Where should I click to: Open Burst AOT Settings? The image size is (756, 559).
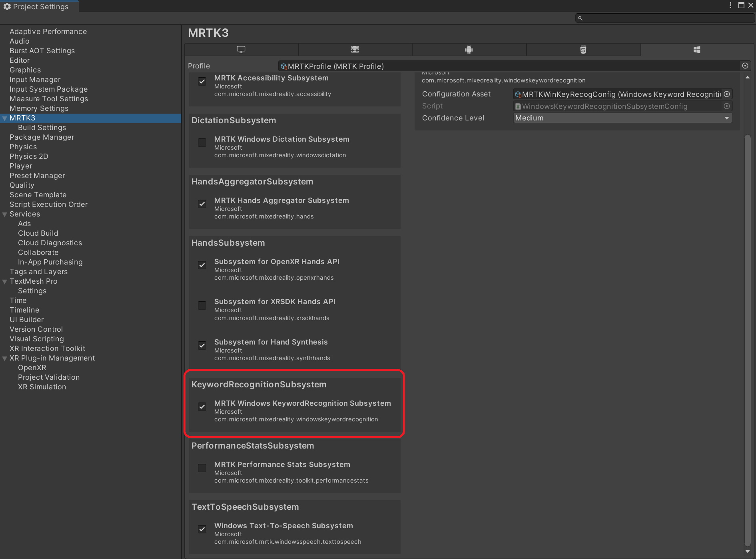(42, 51)
